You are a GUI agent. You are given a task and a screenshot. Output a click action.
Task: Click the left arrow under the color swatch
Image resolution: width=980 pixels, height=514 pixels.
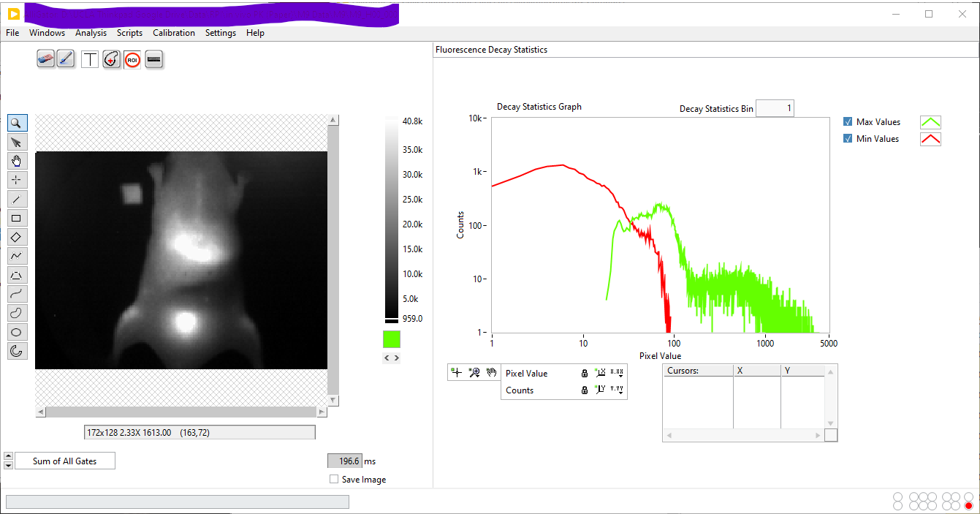coord(387,358)
